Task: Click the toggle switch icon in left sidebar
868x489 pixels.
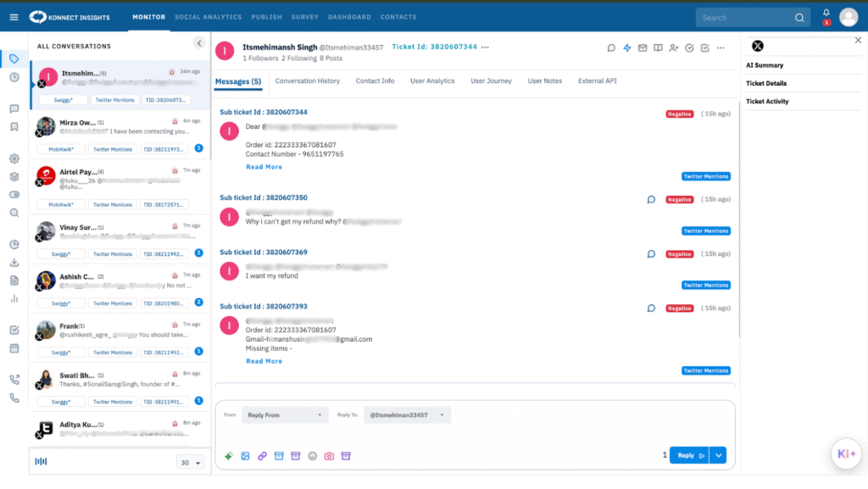Action: 14,194
